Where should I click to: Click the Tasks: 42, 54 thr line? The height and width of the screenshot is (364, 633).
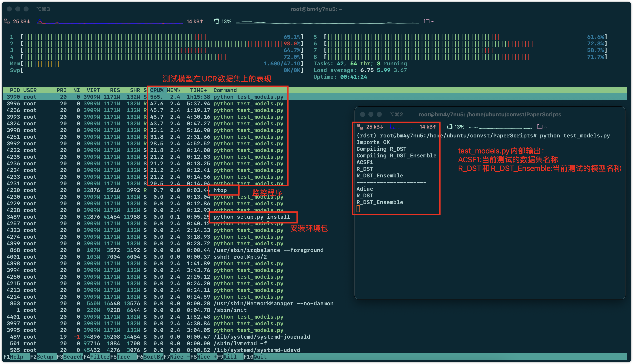[360, 64]
